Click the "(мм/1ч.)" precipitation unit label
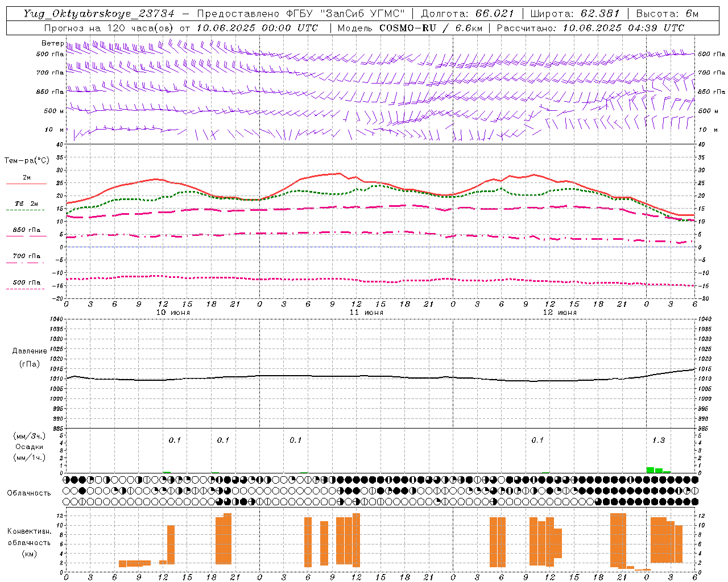Viewport: 728px width, 582px height. pos(30,458)
